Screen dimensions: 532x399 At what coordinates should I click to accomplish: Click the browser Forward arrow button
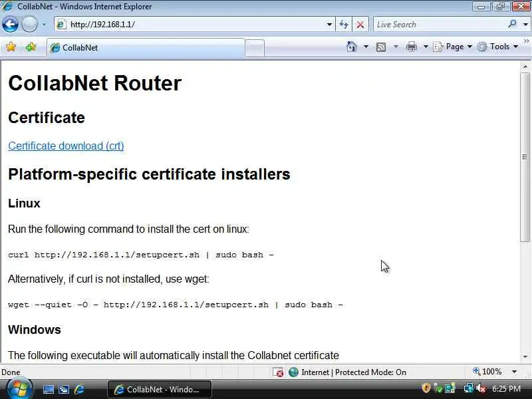point(29,25)
